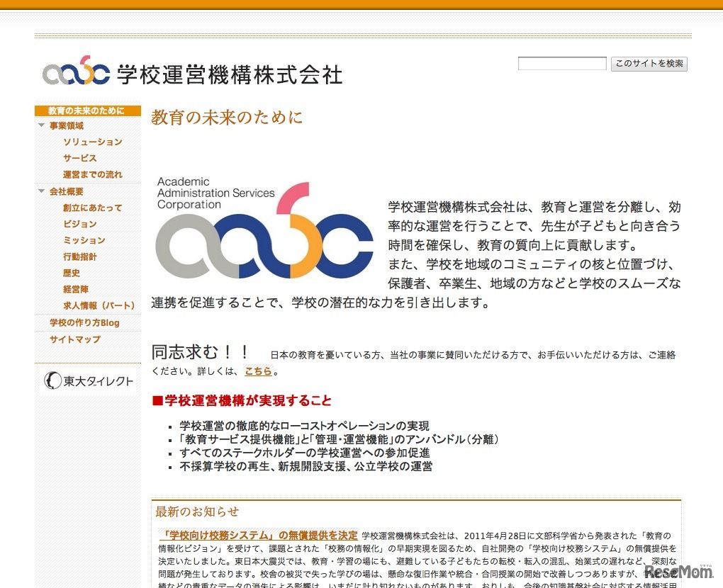Image resolution: width=723 pixels, height=588 pixels.
Task: Open the 学校の作り方Blog menu entry
Action: pyautogui.click(x=84, y=322)
